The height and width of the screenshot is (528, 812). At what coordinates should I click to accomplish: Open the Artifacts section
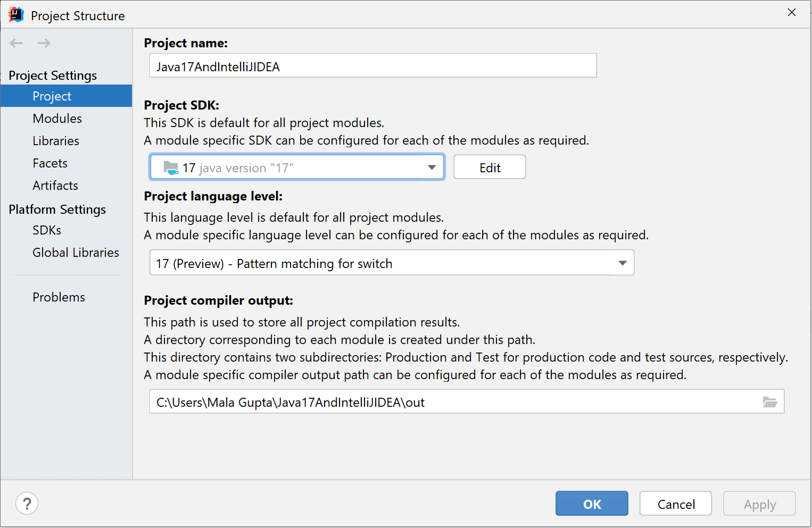point(55,185)
